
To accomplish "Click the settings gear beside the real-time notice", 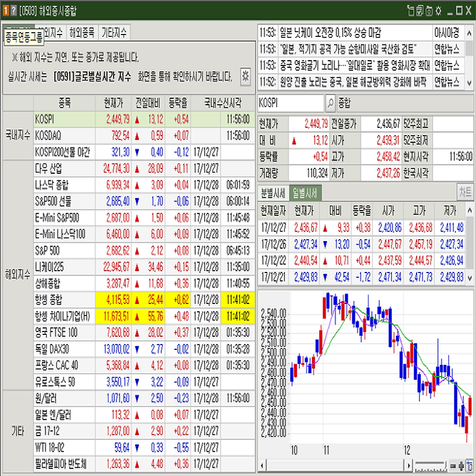I will (x=245, y=77).
